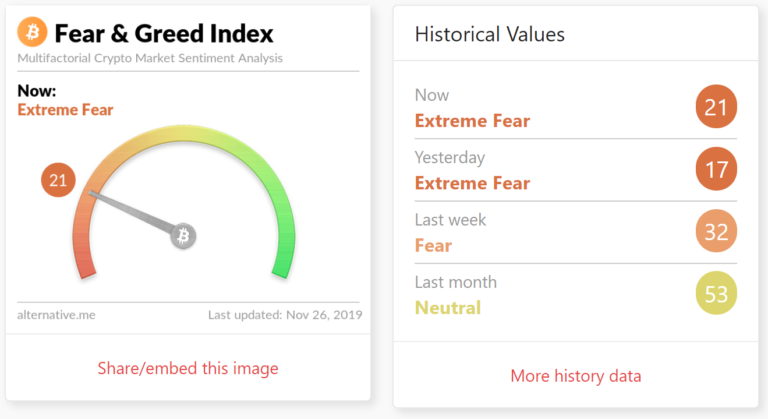Click the Multifactorial Crypto Market Sentiment subtitle
Screen dimensions: 768x419
pyautogui.click(x=150, y=58)
